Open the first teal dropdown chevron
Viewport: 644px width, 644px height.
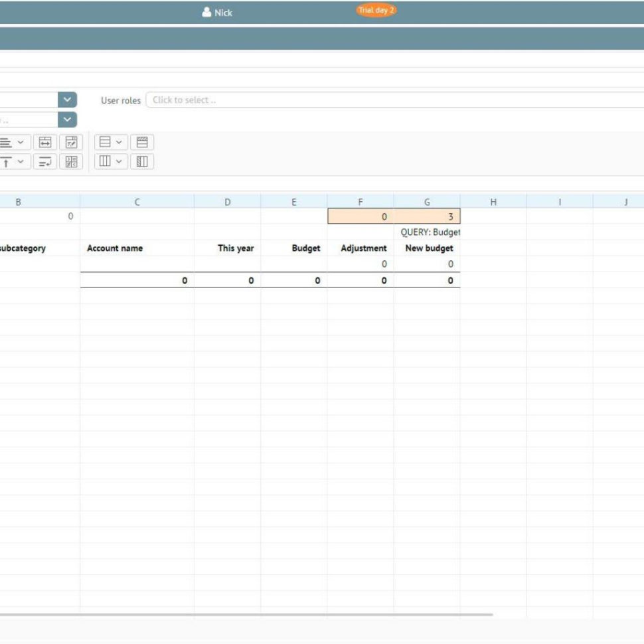tap(66, 100)
